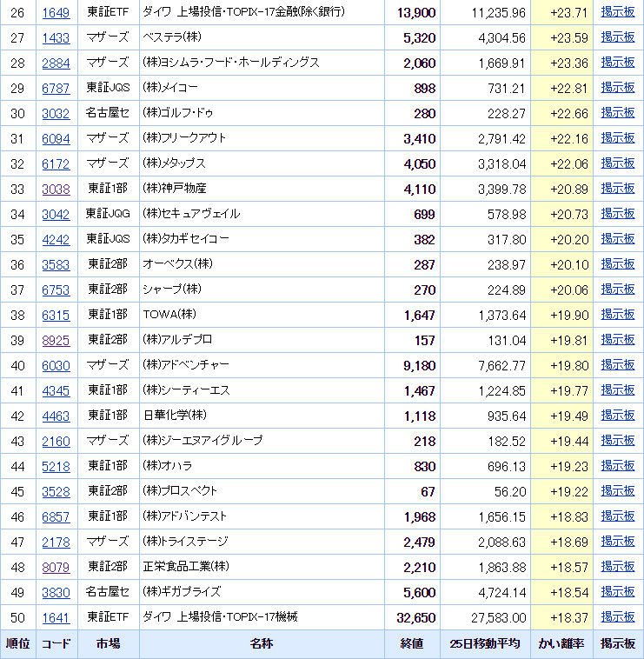Open stock code 8079 link

click(x=56, y=568)
